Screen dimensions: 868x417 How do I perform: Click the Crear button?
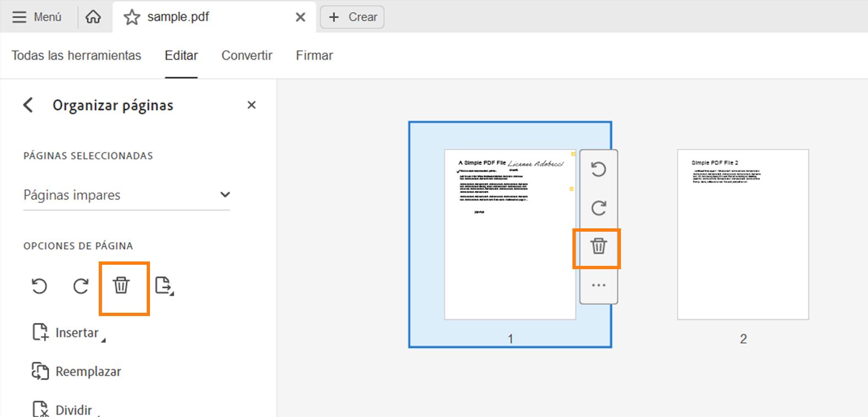tap(352, 17)
